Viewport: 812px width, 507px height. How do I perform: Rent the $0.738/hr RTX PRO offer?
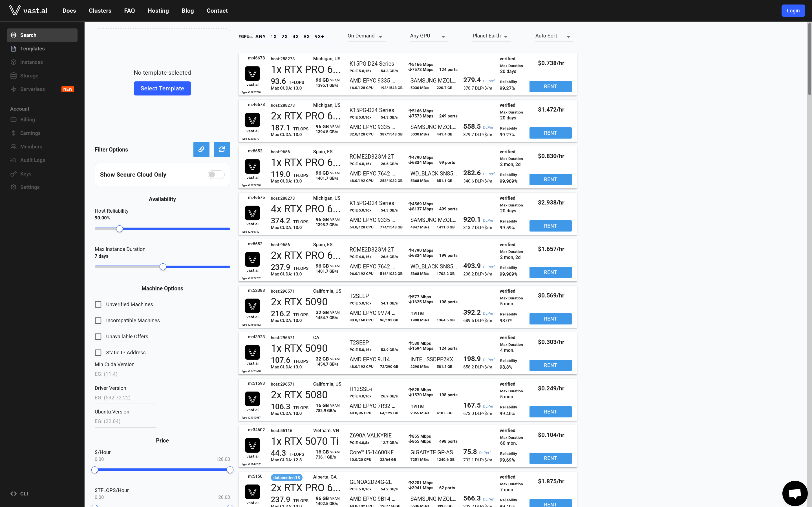(550, 86)
